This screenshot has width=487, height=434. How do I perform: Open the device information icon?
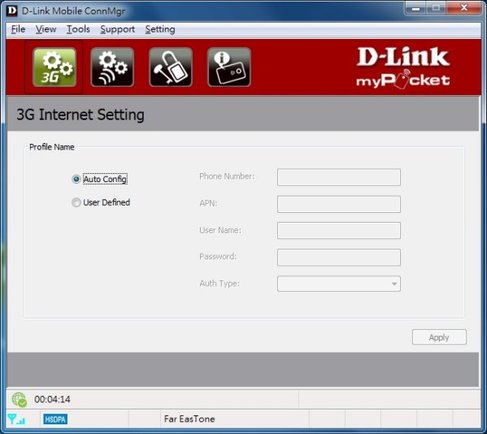(x=229, y=67)
